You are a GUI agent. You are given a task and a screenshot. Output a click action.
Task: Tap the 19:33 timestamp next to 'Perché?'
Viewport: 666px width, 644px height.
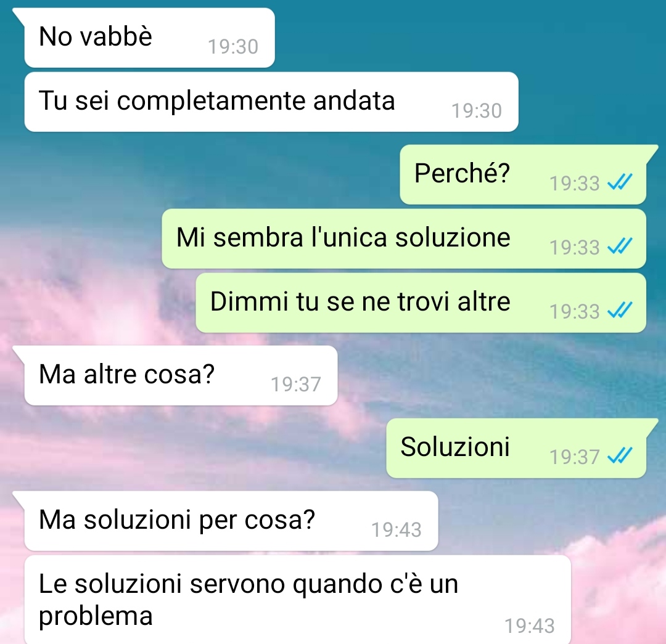pos(575,184)
